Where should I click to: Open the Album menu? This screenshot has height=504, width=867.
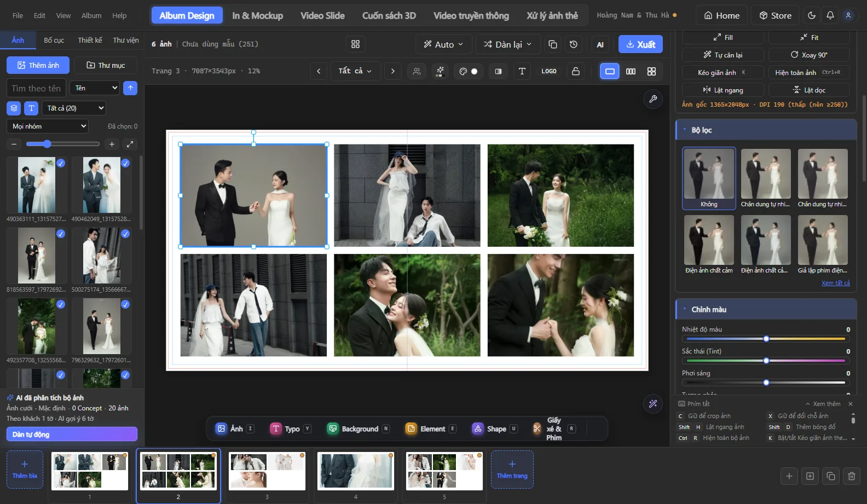(91, 15)
